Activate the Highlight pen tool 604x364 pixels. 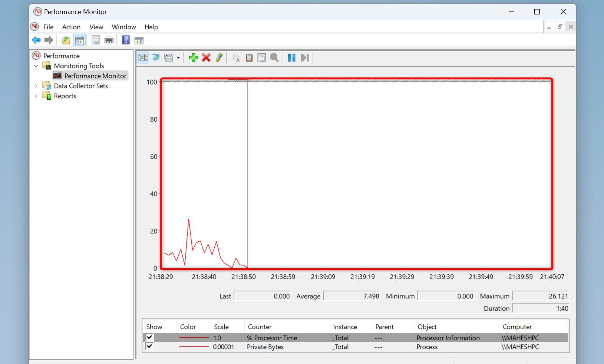click(x=219, y=57)
